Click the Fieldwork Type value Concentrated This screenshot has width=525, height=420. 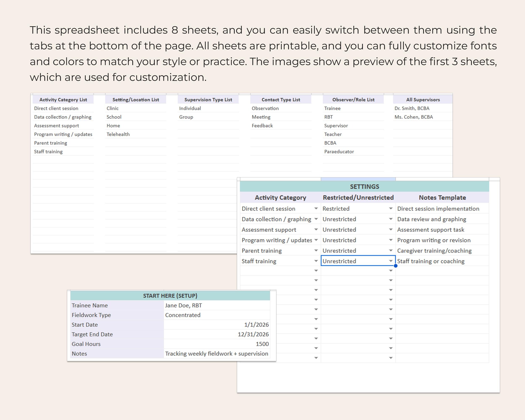217,315
